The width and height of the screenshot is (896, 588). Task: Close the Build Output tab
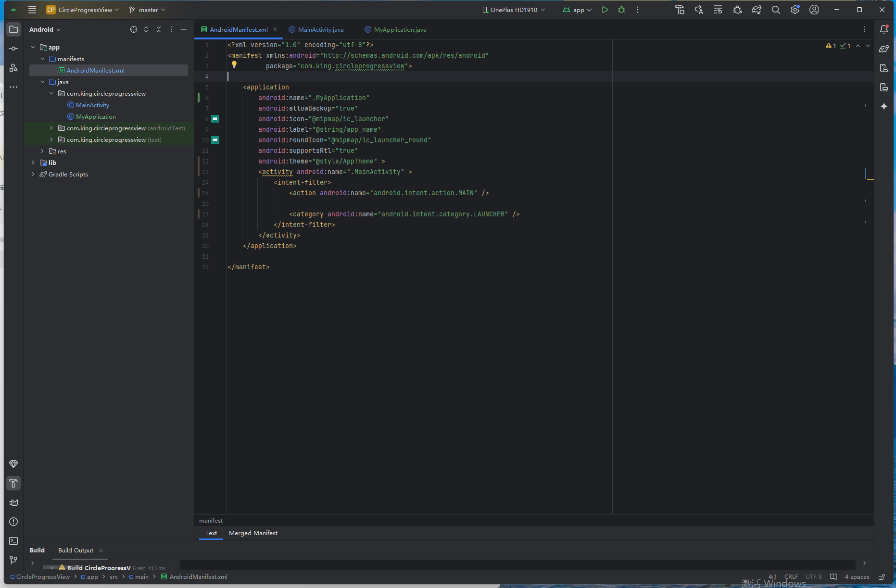(101, 550)
